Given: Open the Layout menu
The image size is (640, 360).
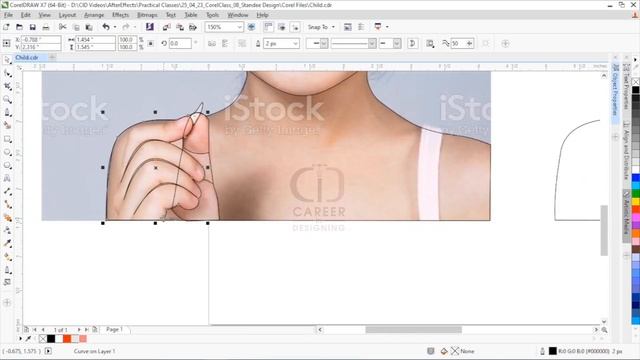Looking at the screenshot, I should click(x=67, y=15).
